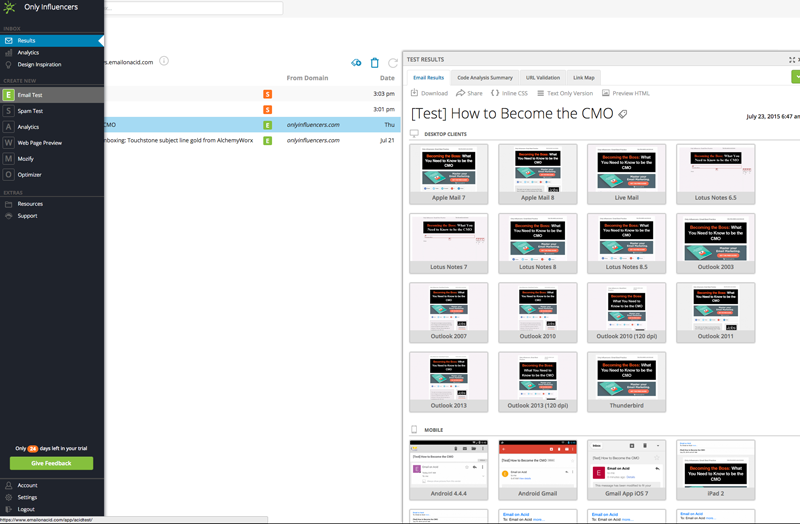Open the Android 4.4.4 preview thumbnail
This screenshot has width=800, height=524.
click(x=448, y=470)
